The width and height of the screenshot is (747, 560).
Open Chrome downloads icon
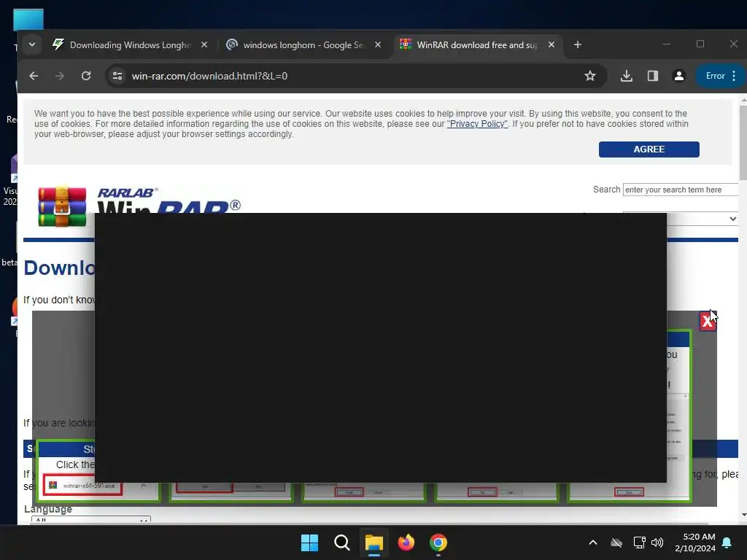627,76
